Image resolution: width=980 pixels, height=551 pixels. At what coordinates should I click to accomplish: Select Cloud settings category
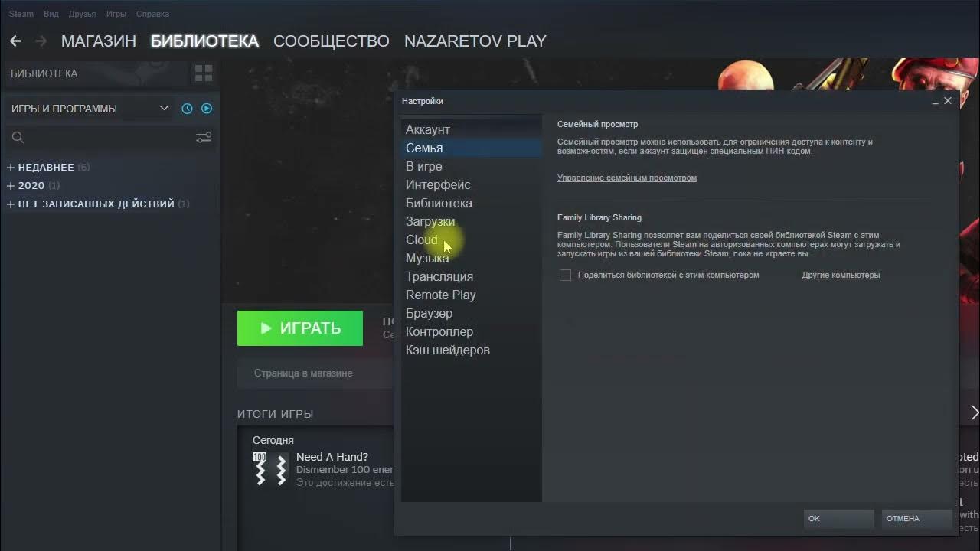[x=471, y=240]
